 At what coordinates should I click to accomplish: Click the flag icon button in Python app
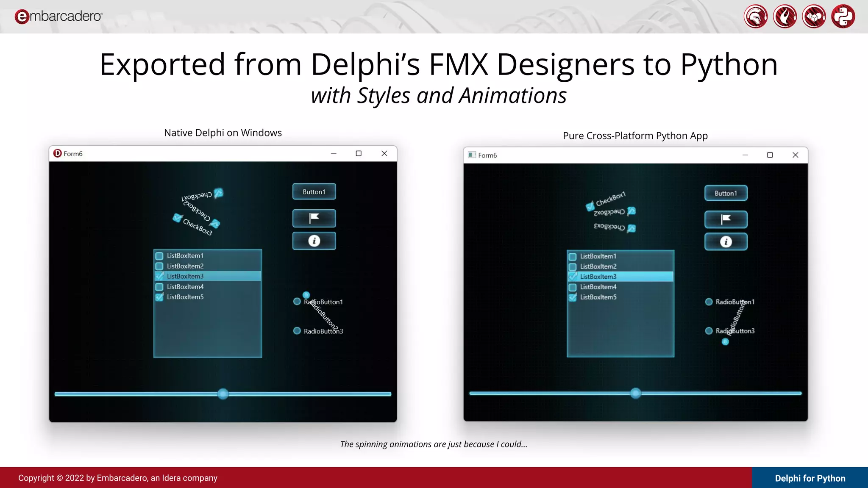coord(726,219)
